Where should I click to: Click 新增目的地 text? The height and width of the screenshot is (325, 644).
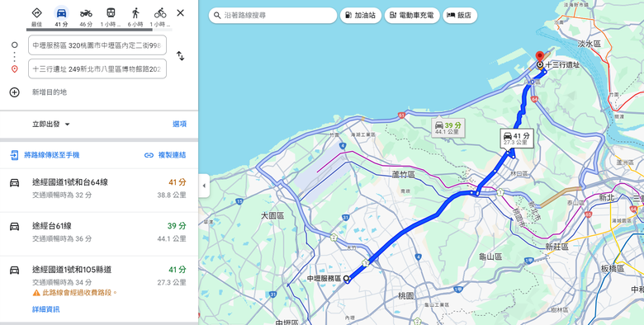(50, 92)
